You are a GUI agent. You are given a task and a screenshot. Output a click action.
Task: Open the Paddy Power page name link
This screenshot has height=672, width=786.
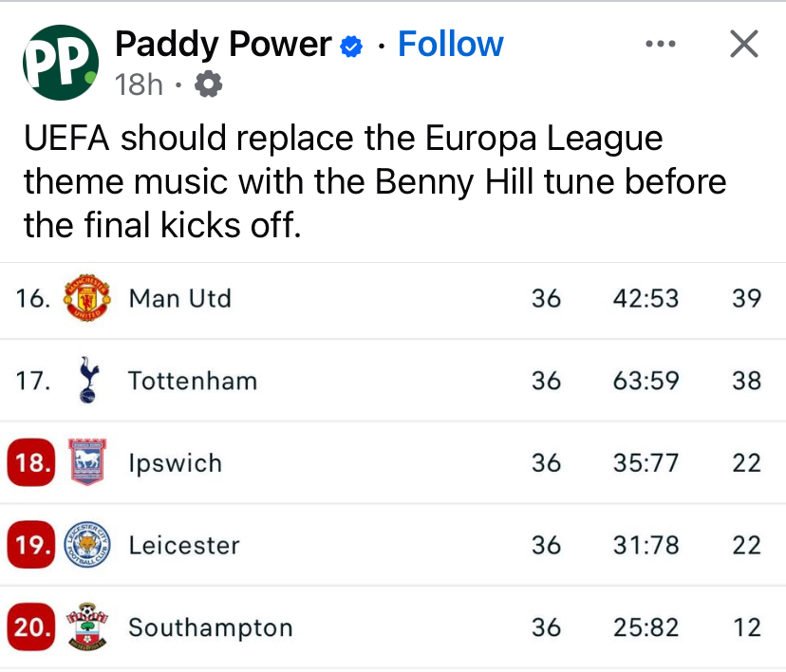click(223, 45)
